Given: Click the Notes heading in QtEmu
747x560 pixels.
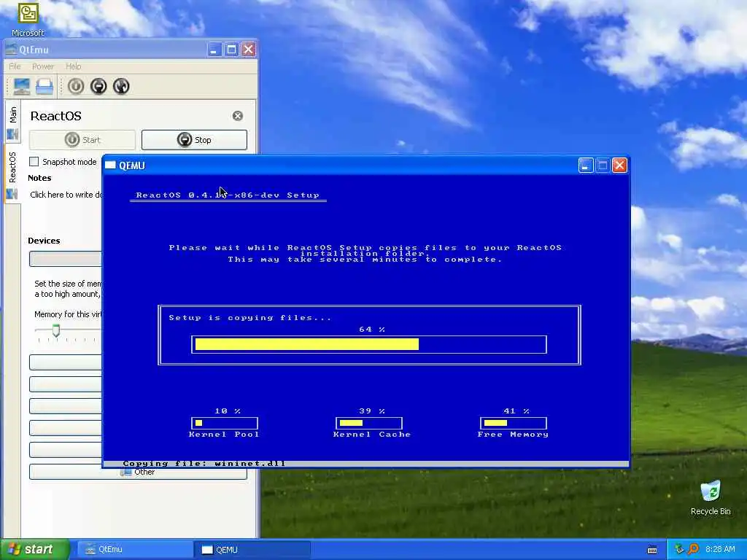Looking at the screenshot, I should click(39, 178).
